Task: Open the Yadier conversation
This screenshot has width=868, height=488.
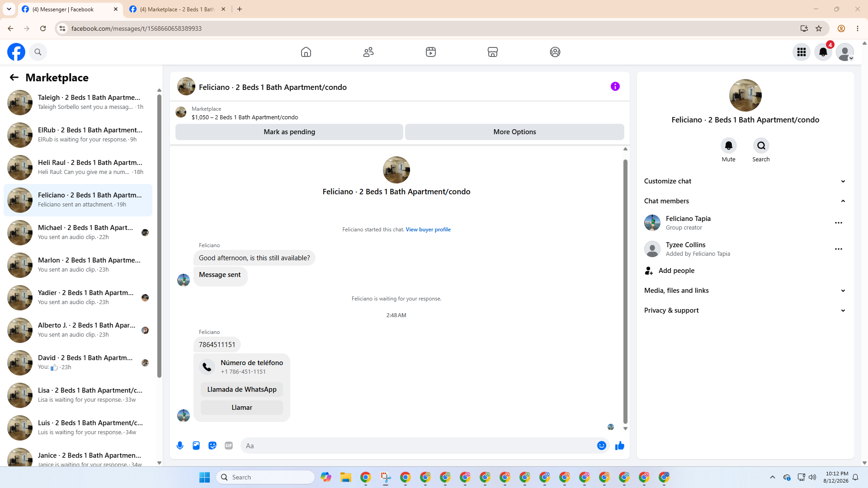Action: (78, 298)
